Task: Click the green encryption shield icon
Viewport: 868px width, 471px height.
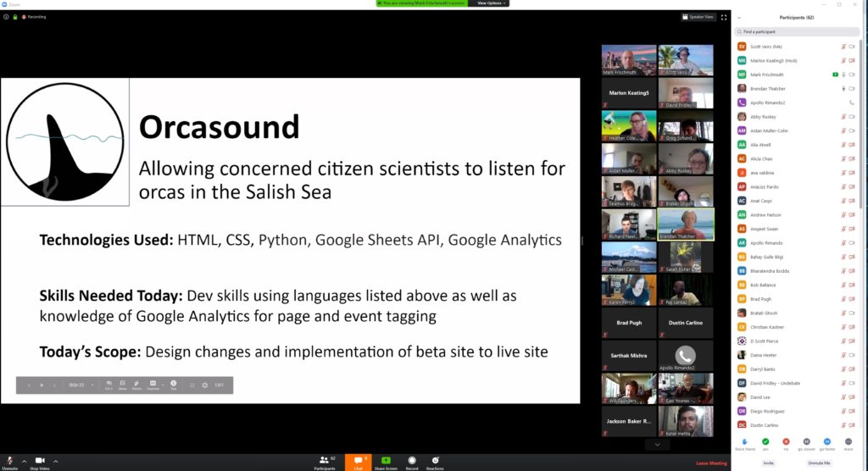Action: coord(15,17)
